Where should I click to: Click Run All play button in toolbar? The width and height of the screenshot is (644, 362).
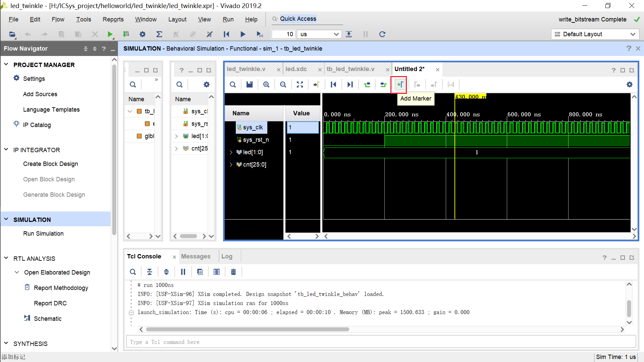243,34
